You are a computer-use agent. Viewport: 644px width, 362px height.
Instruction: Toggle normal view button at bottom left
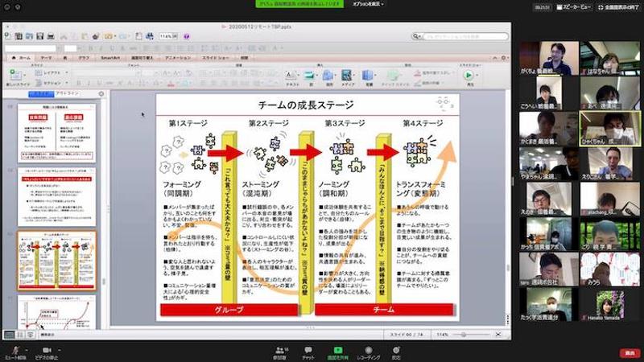tap(9, 335)
